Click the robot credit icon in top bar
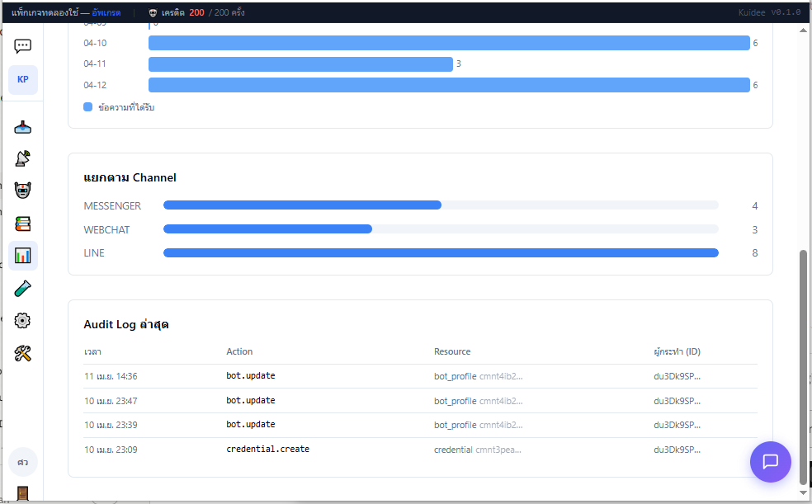Screen dimensions: 812x504 click(153, 12)
